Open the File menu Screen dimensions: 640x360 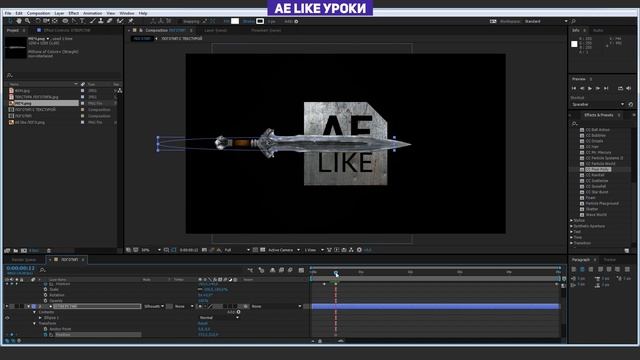tap(8, 13)
